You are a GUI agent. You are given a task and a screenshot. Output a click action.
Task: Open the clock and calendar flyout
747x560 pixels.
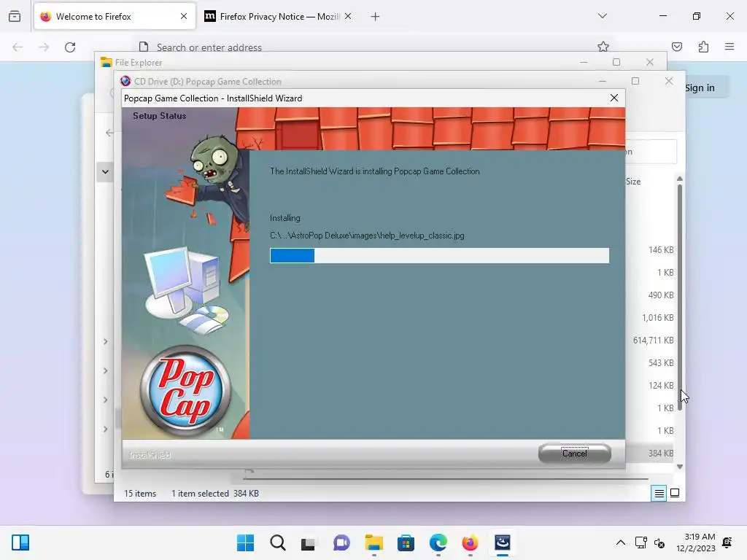(696, 542)
